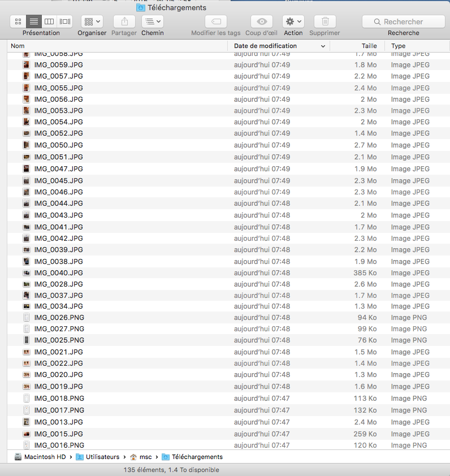450x476 pixels.
Task: Click the Modifier les tags icon
Action: [x=215, y=21]
